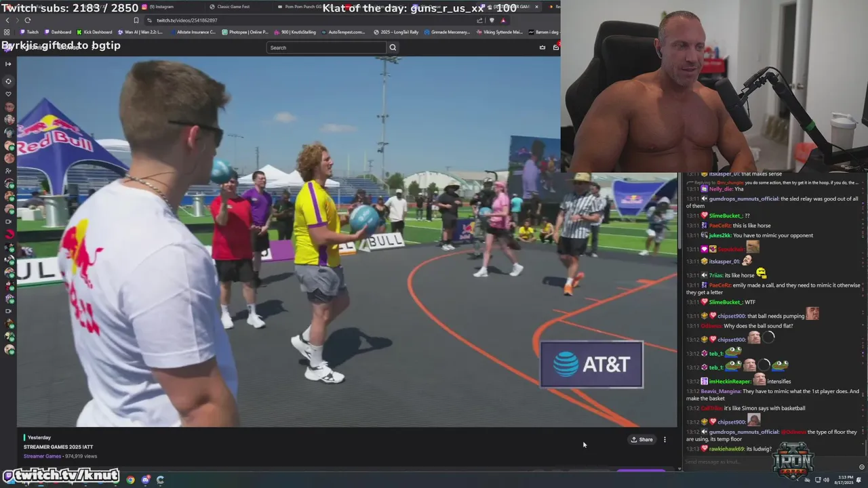Open Chrome from the taskbar
868x488 pixels.
(130, 480)
